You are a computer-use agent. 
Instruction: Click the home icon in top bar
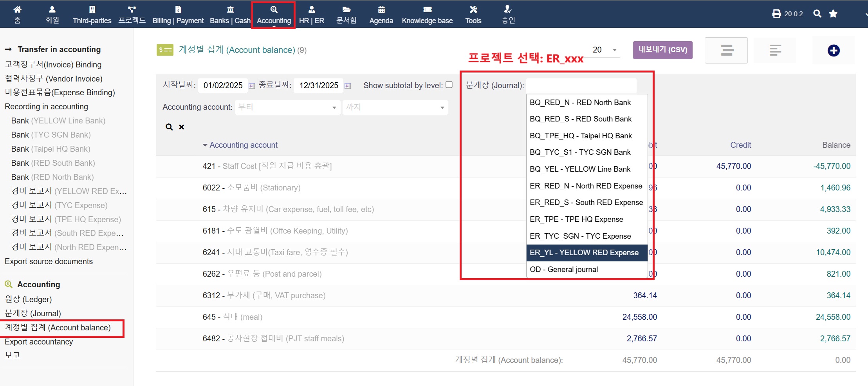pos(17,10)
